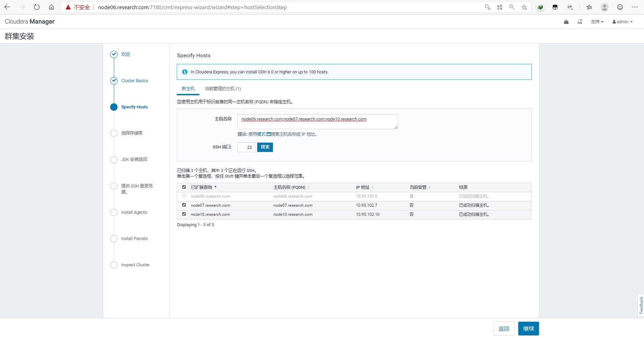Toggle the select-all hosts header checkbox
Screen dimensions: 644x338
click(x=184, y=187)
